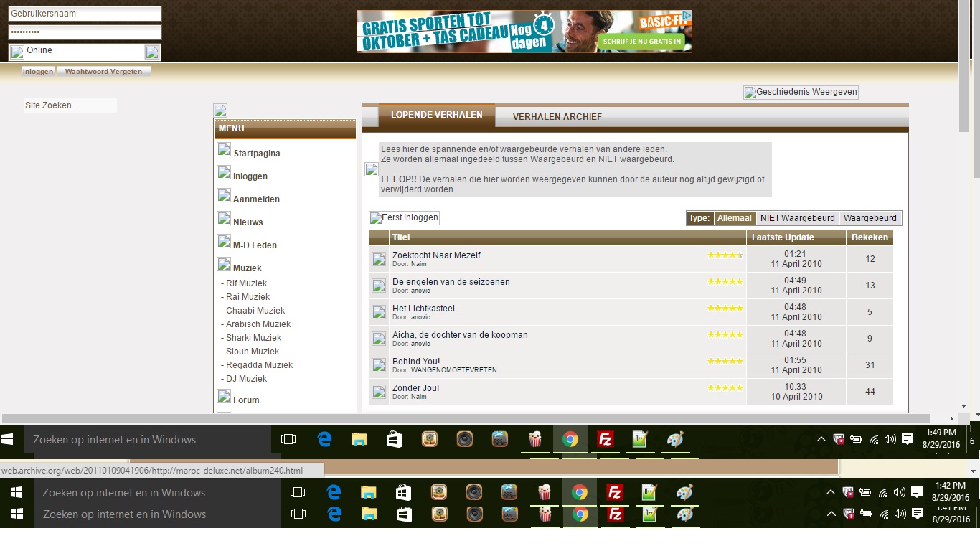Select the 'Allemaal' type filter
Screen dimensions: 980x551
734,218
